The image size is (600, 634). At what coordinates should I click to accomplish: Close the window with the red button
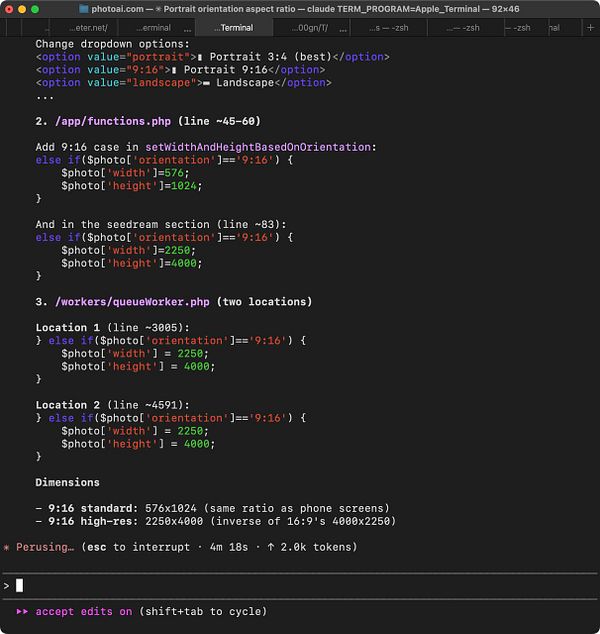[9, 9]
